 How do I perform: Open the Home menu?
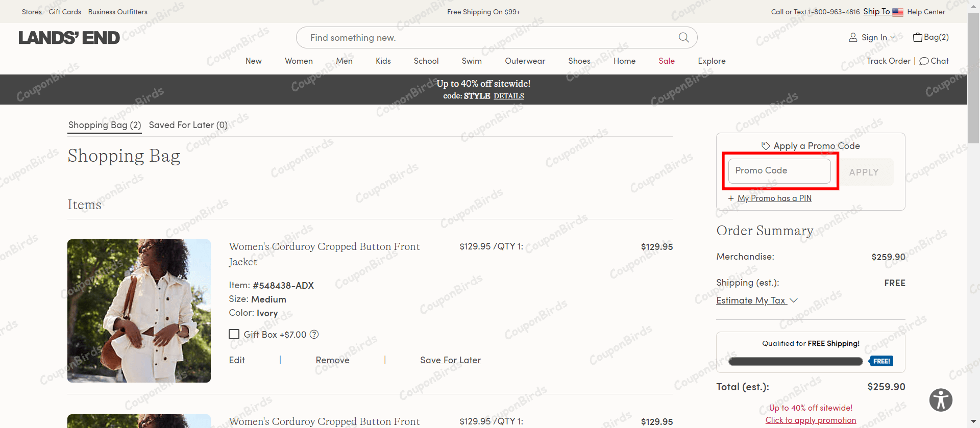[624, 61]
